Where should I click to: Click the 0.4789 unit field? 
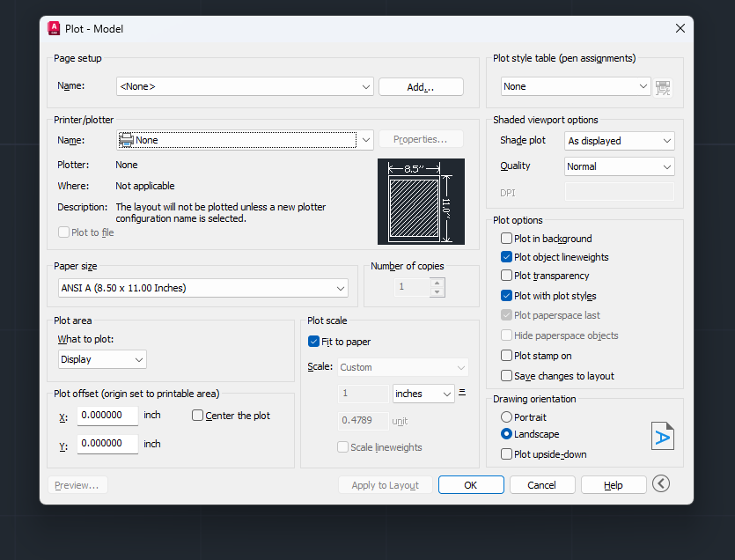(364, 421)
